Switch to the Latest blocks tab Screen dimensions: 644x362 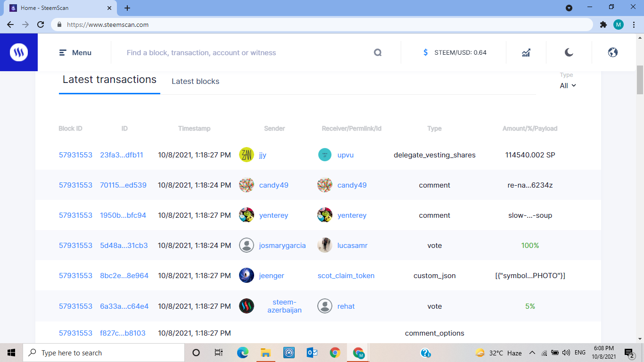coord(195,81)
